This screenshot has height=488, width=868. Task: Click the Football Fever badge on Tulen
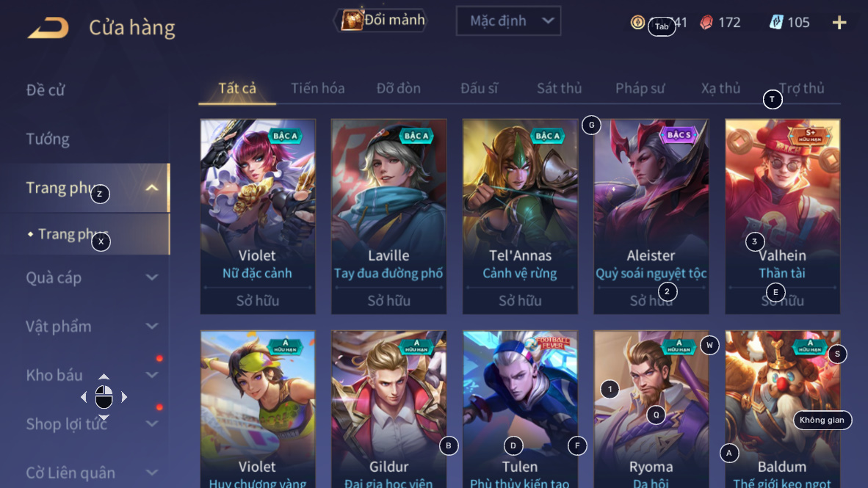tap(551, 343)
